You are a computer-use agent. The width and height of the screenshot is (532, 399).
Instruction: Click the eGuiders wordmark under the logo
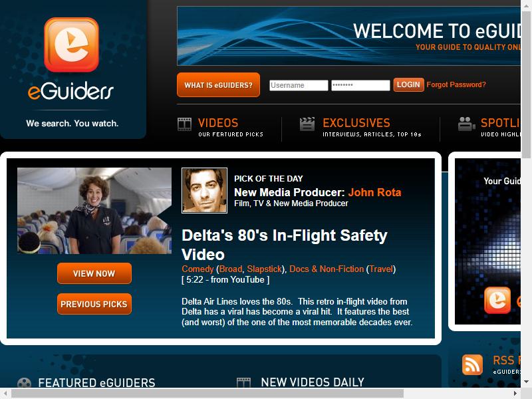click(x=70, y=91)
